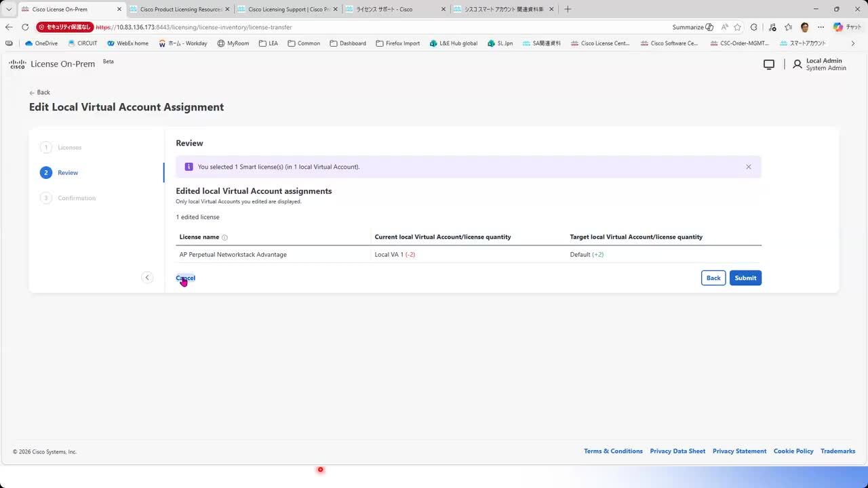The image size is (868, 488).
Task: Reload the page with the browser refresh button
Action: 25,27
